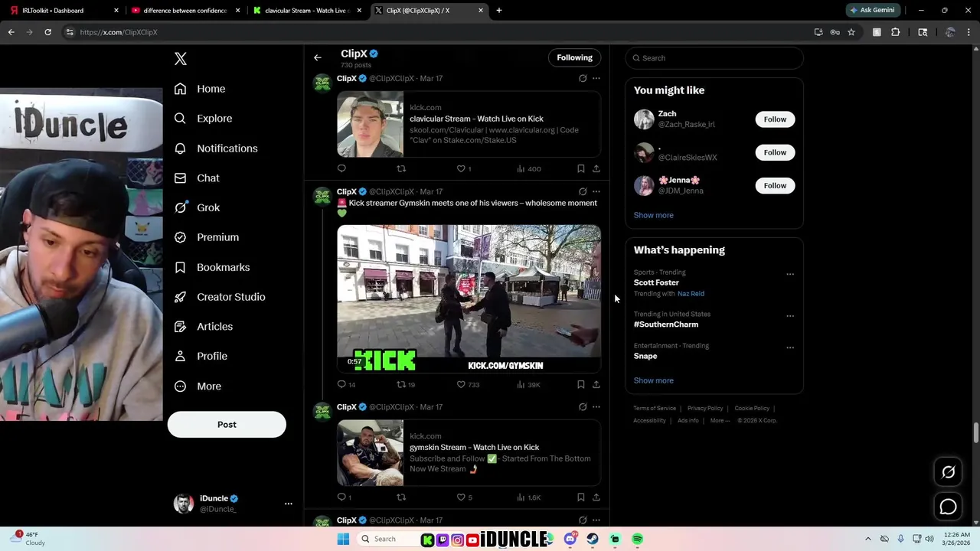This screenshot has width=980, height=551.
Task: Open the X logo home link
Action: click(181, 59)
